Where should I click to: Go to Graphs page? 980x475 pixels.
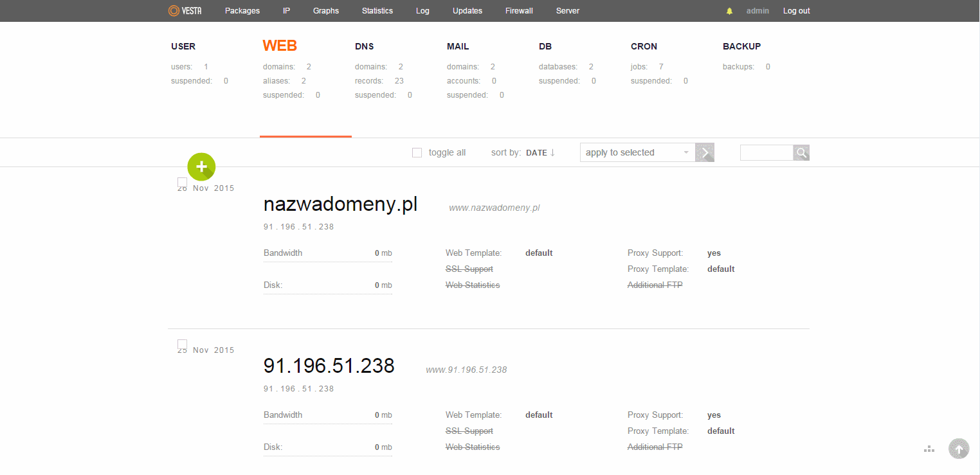tap(326, 11)
